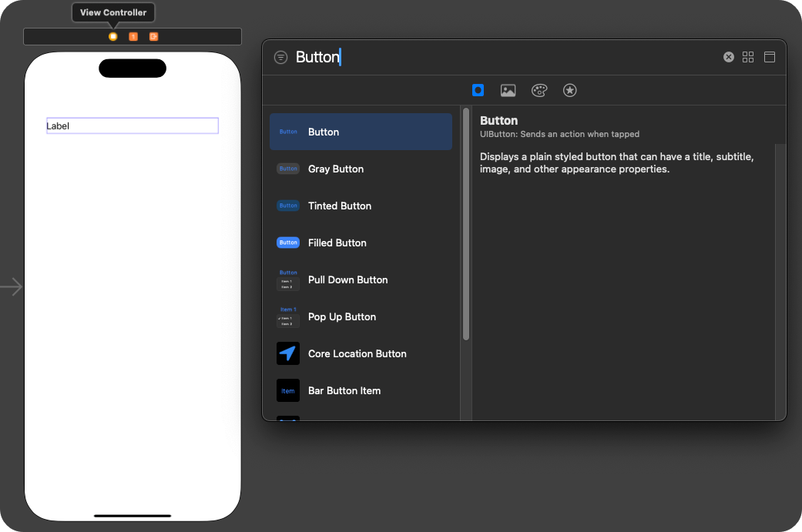Click the storyboard entry point arrow

pos(12,286)
